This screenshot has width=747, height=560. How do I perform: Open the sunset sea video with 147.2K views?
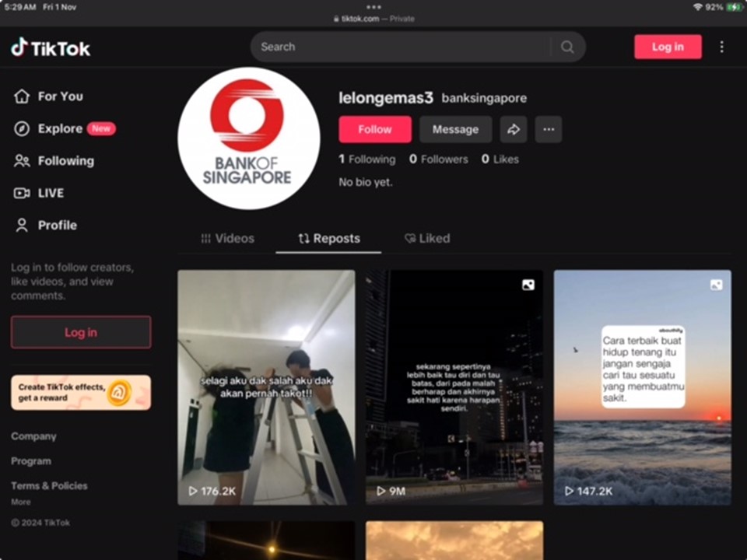(x=642, y=387)
